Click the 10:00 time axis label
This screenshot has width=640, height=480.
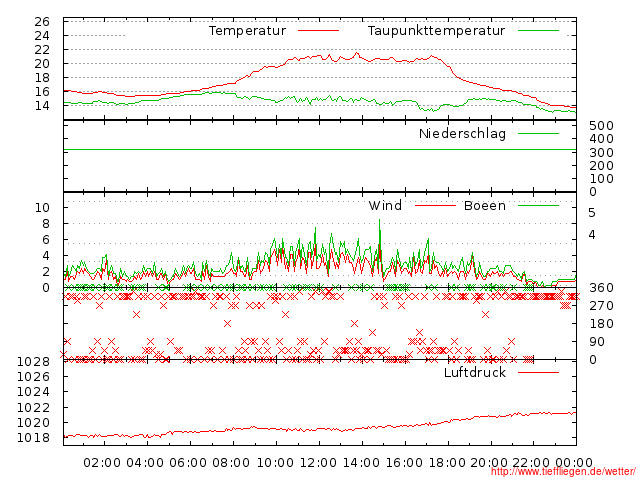point(275,463)
